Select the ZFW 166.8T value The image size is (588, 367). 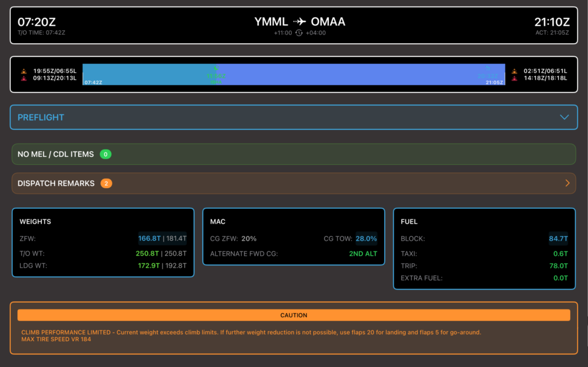149,238
